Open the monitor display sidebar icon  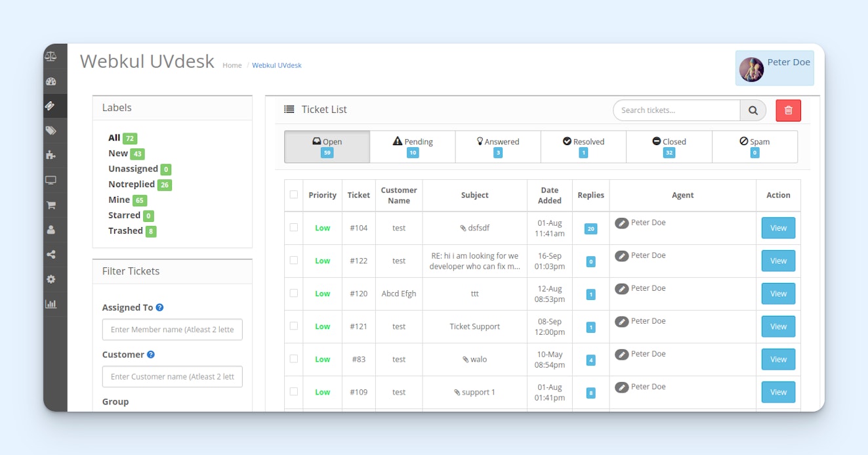(51, 180)
